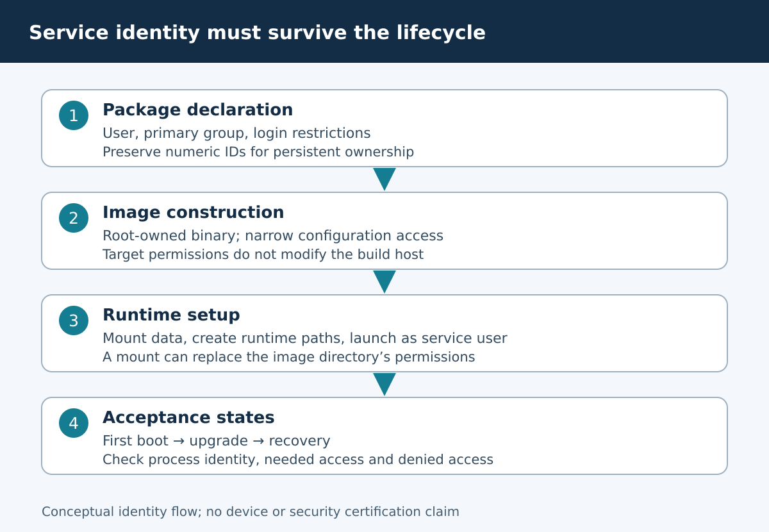The image size is (769, 532).
Task: Select the 'Package declaration' heading
Action: [x=197, y=110]
